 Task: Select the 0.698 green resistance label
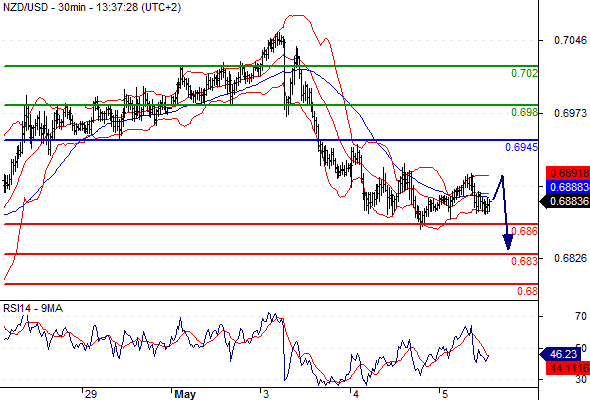click(x=524, y=113)
